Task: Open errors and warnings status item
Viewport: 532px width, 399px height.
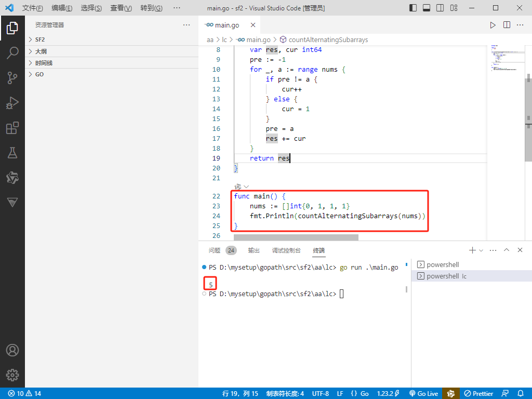Action: pos(25,394)
